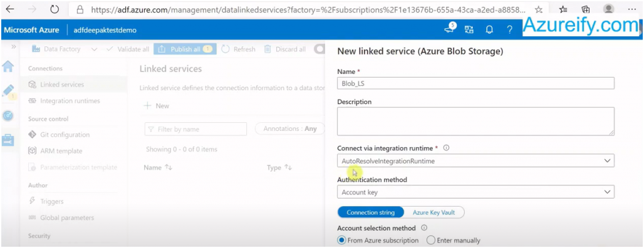
Task: Open the help question mark icon
Action: [x=509, y=29]
